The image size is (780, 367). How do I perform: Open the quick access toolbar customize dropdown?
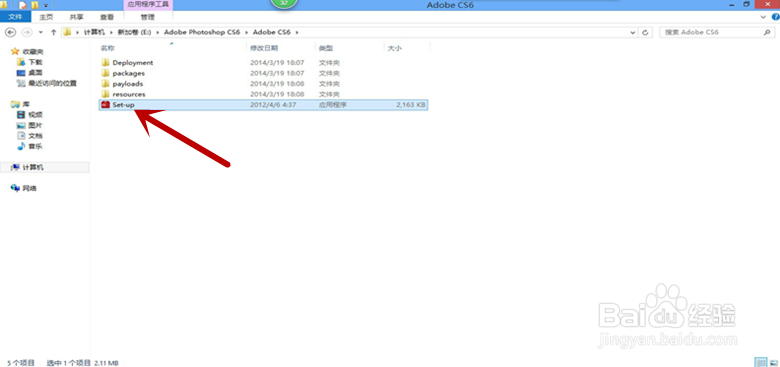(46, 5)
